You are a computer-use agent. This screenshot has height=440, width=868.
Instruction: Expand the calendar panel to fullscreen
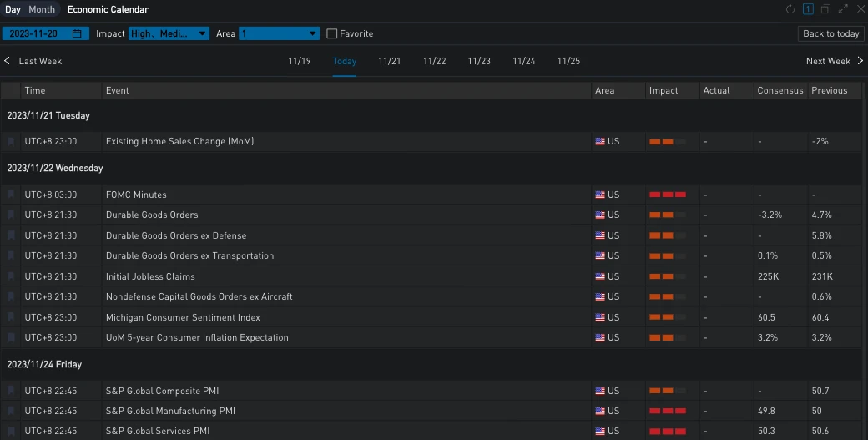[x=844, y=9]
